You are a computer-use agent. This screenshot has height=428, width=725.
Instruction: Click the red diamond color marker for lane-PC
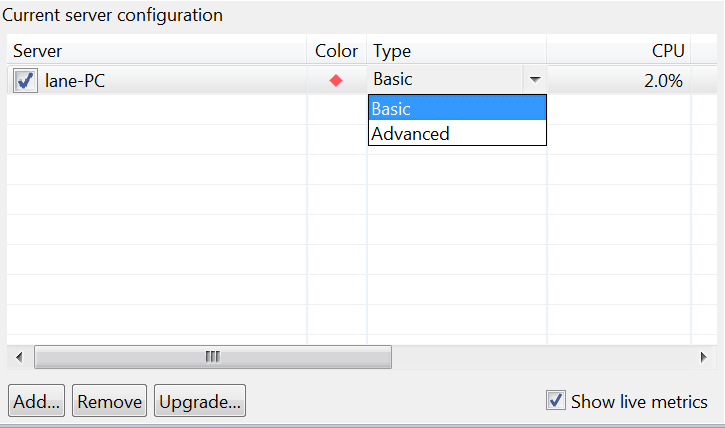coord(336,80)
